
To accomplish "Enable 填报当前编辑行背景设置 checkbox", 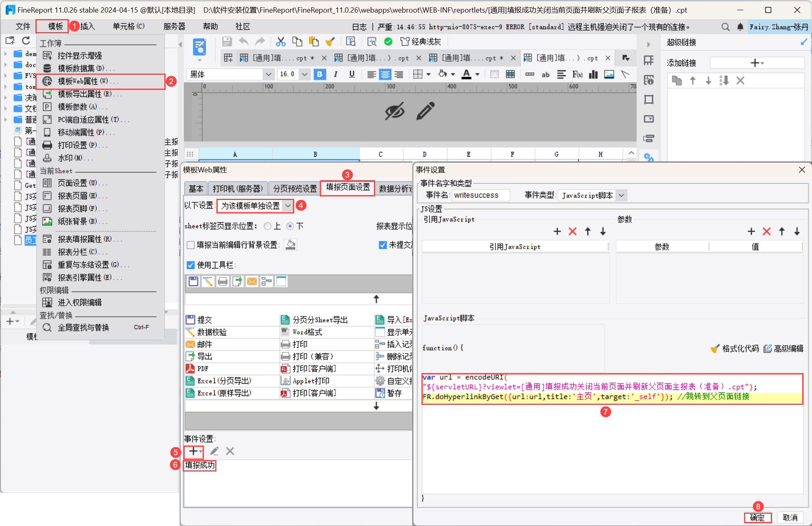I will pos(190,245).
